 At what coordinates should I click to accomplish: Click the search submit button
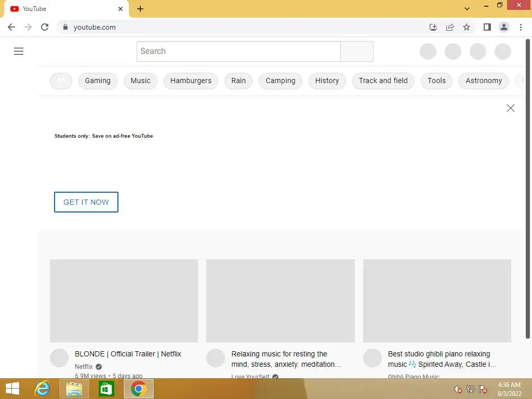click(x=357, y=51)
